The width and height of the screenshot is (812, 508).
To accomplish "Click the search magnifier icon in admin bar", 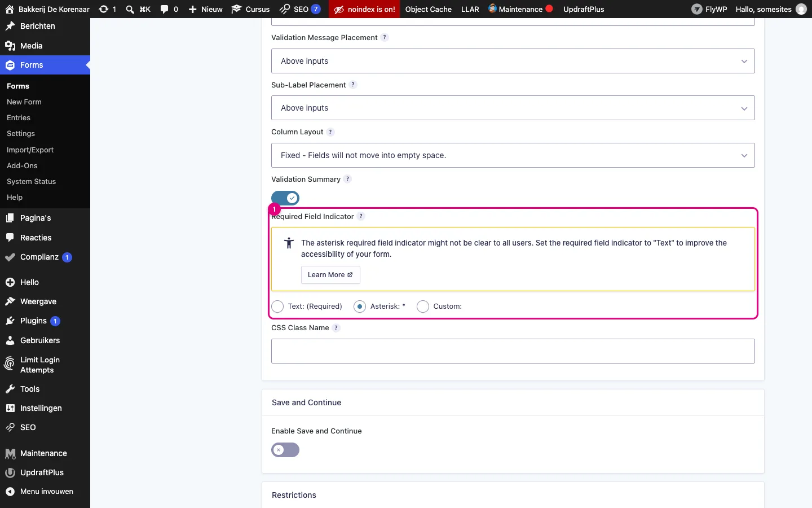I will [130, 9].
